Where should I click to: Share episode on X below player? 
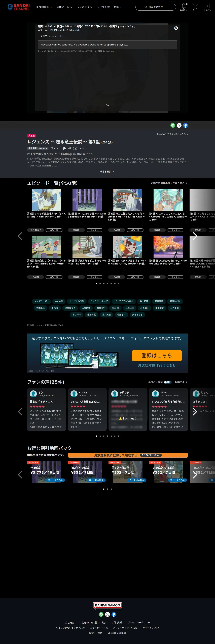[x=179, y=126]
